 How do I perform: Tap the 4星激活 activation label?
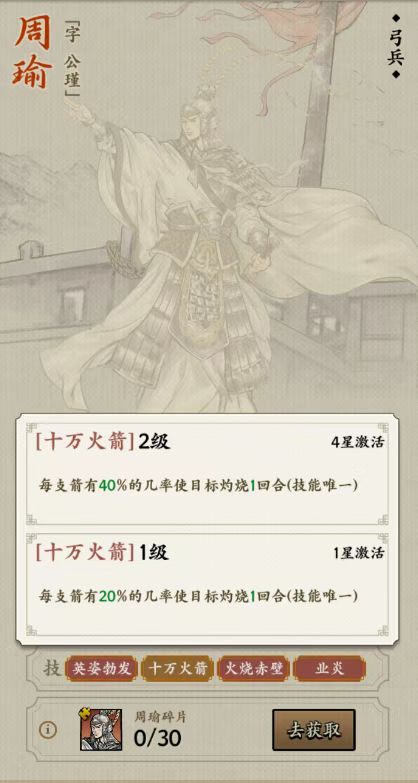tap(357, 442)
